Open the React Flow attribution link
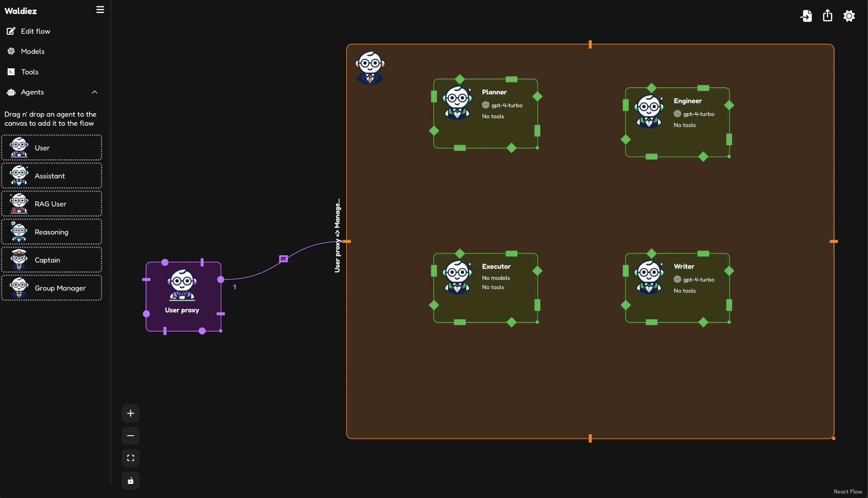868x498 pixels. pos(848,492)
